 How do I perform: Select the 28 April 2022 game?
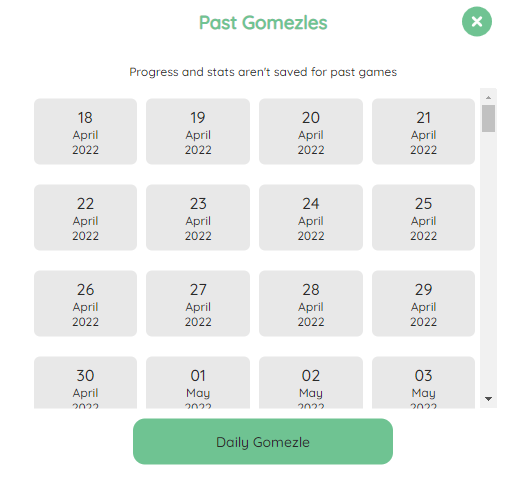[x=311, y=303]
